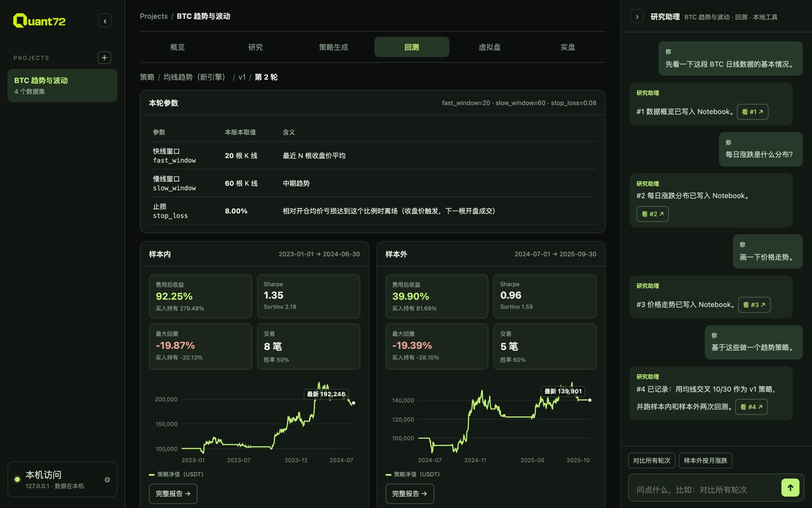Click the local access green status dot
Viewport: 812px width, 508px height.
click(x=17, y=479)
